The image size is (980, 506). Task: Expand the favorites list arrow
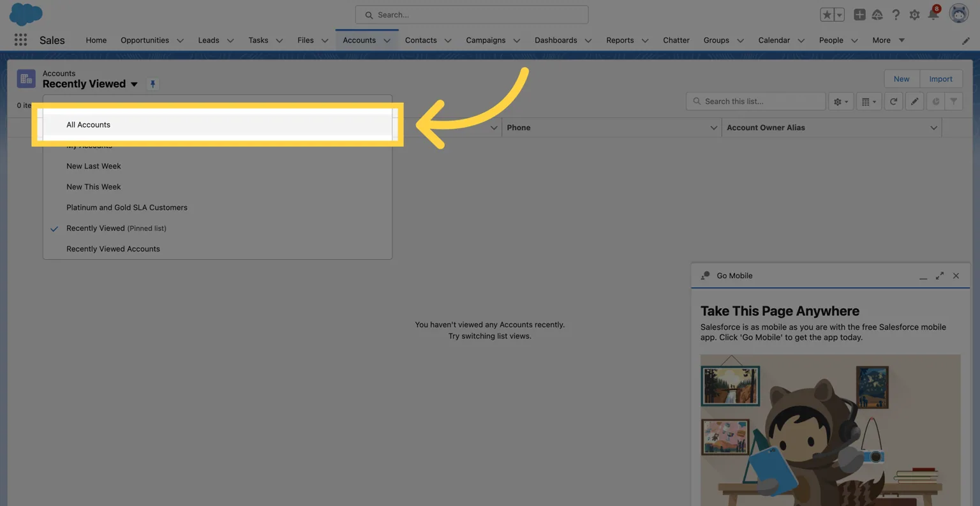point(840,15)
